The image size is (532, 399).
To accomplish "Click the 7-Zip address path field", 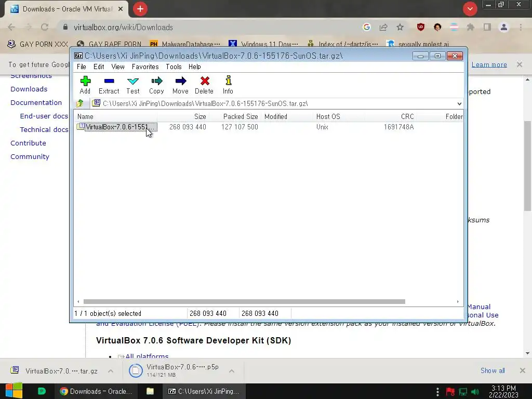I will pyautogui.click(x=273, y=103).
